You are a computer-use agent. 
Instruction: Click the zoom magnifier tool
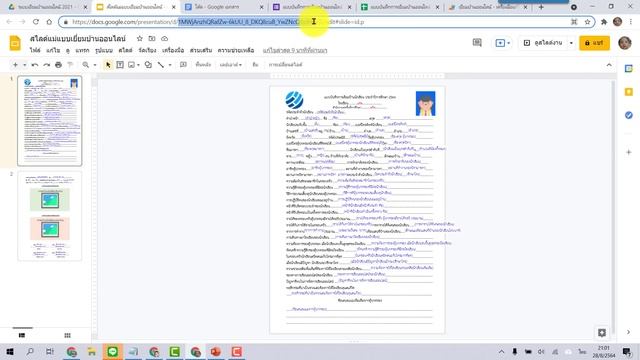[x=85, y=65]
